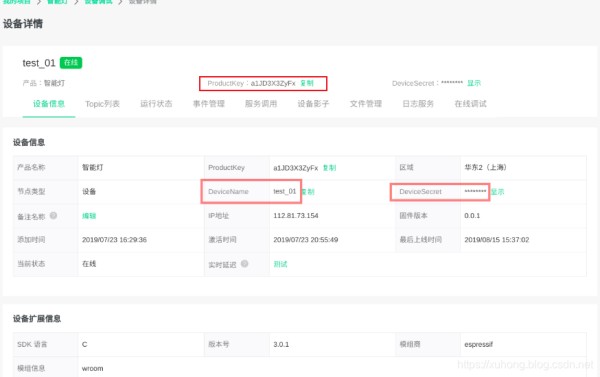Open the 运行状态 tab

click(156, 104)
